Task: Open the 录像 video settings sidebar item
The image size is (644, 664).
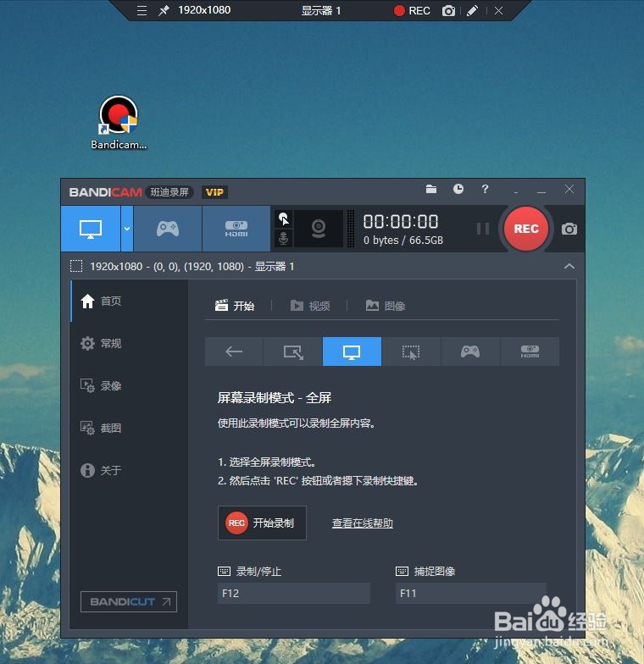Action: pyautogui.click(x=129, y=386)
